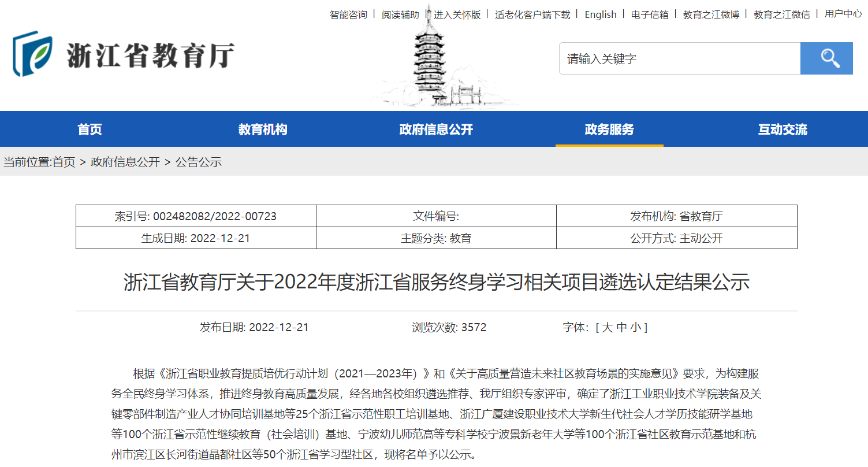868x467 pixels.
Task: Download the 适老化客户端 app
Action: pos(532,14)
